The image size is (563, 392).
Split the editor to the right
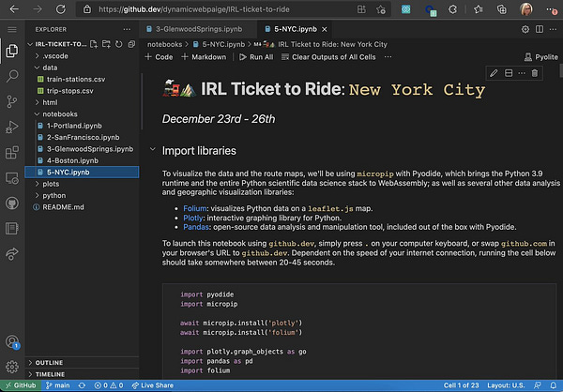pos(540,29)
